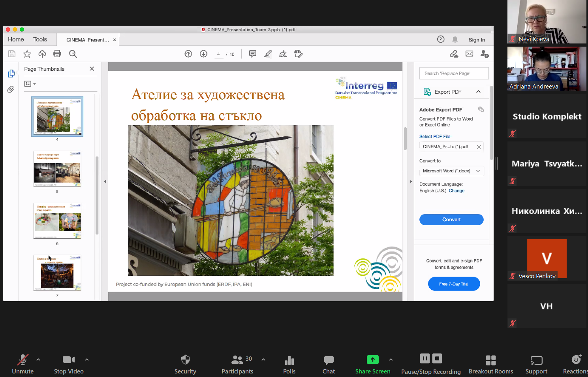Pause or stop the recording
Screen dimensions: 588x377
pyautogui.click(x=430, y=364)
